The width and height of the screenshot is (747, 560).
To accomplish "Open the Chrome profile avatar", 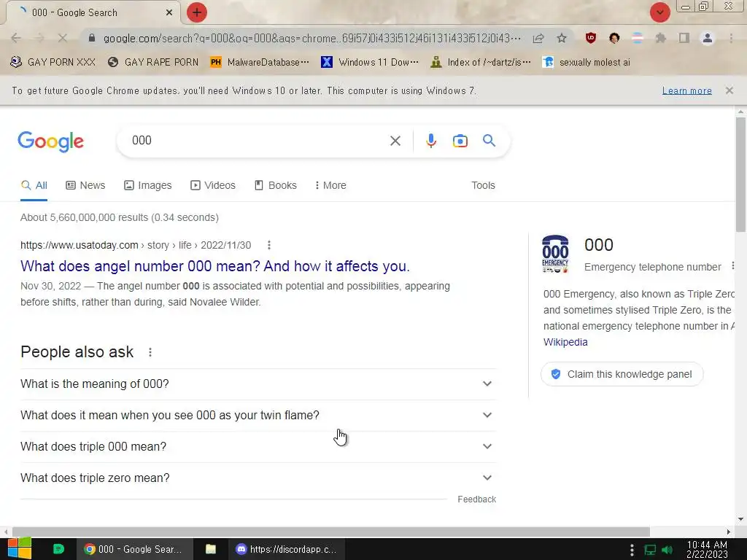I will pyautogui.click(x=708, y=38).
